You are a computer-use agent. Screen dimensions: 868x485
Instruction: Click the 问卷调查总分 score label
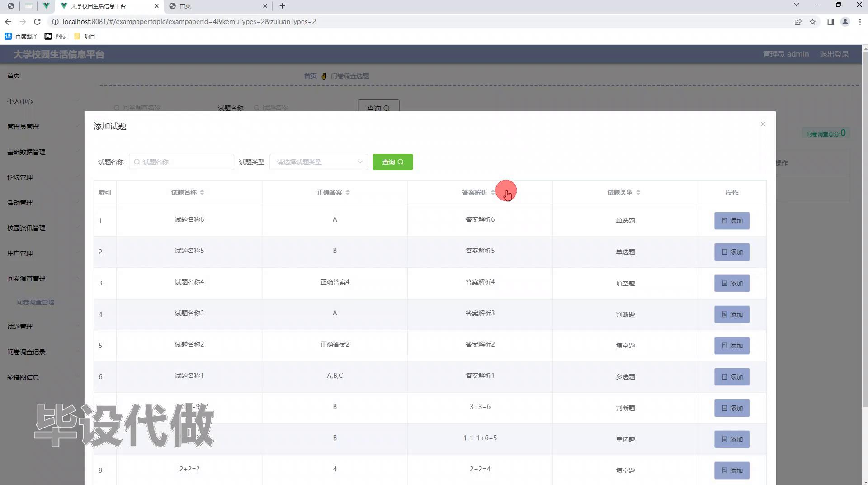coord(826,133)
